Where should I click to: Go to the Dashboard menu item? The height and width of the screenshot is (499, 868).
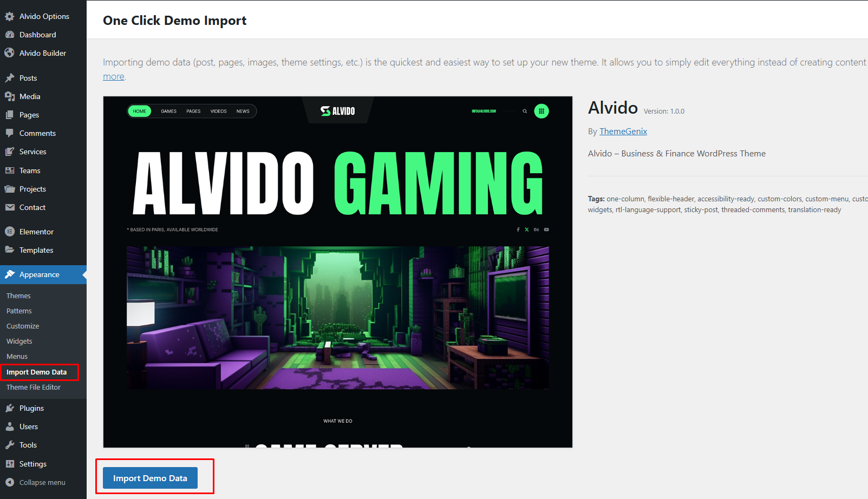coord(43,35)
